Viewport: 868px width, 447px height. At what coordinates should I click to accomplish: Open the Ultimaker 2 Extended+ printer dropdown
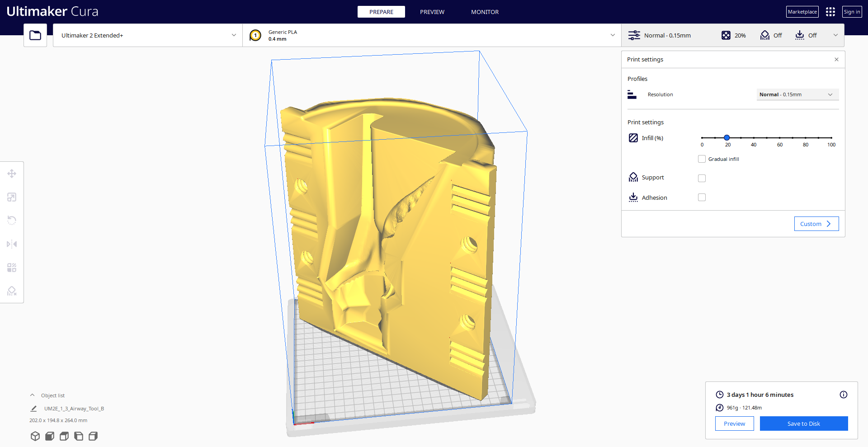(147, 35)
